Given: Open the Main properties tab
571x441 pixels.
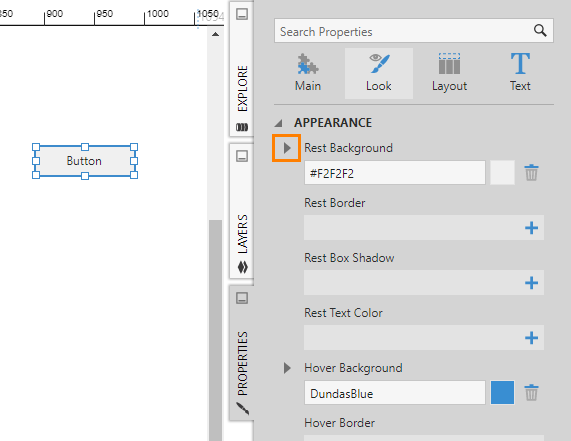Looking at the screenshot, I should pos(308,73).
